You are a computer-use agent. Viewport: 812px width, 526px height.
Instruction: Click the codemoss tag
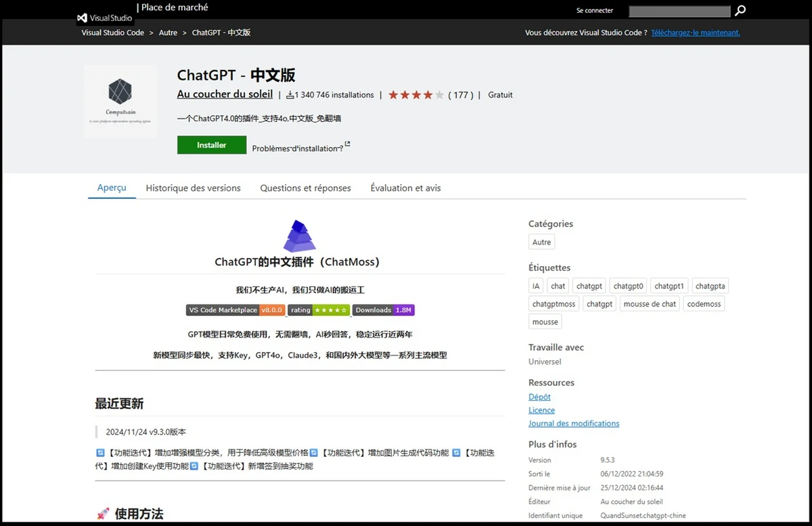704,304
